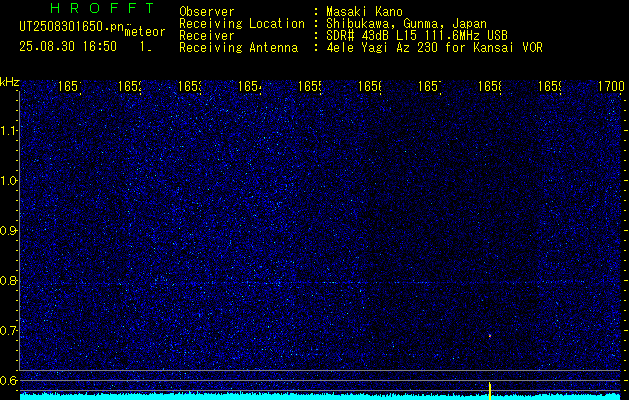Click the 0.8 kHz frequency label
Image resolution: width=629 pixels, height=400 pixels.
(9, 280)
